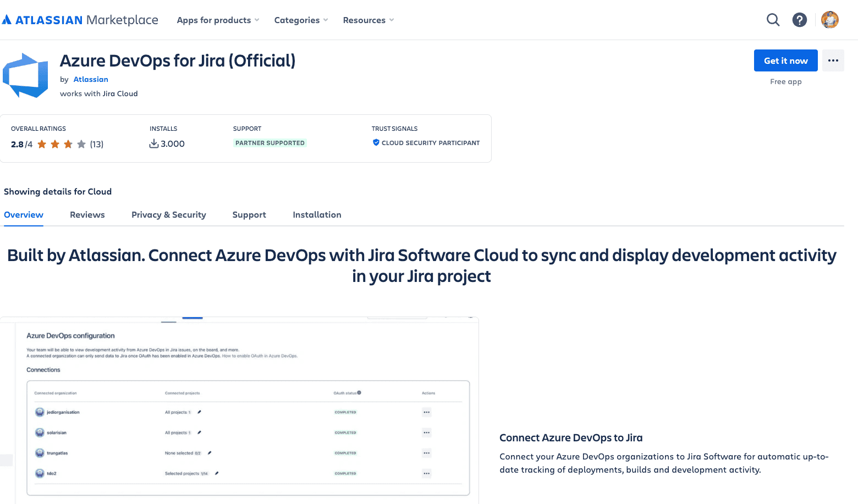Open the help question mark icon
This screenshot has width=858, height=504.
click(800, 20)
